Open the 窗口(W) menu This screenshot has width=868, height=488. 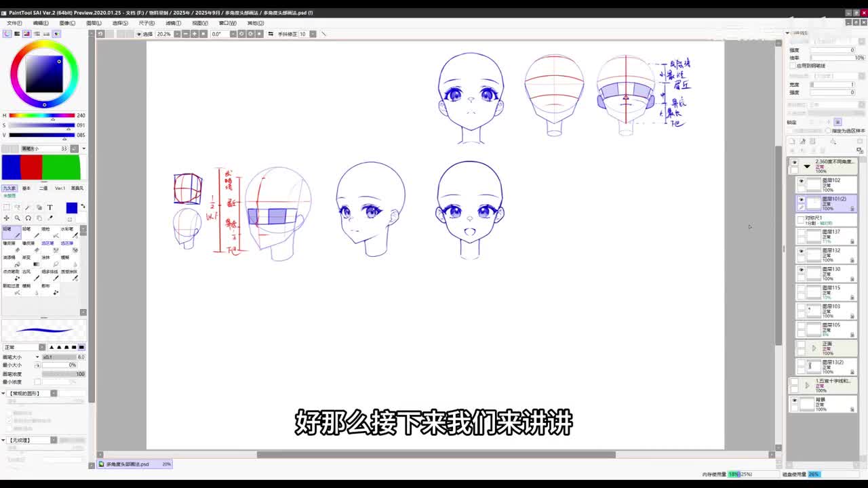click(x=227, y=23)
